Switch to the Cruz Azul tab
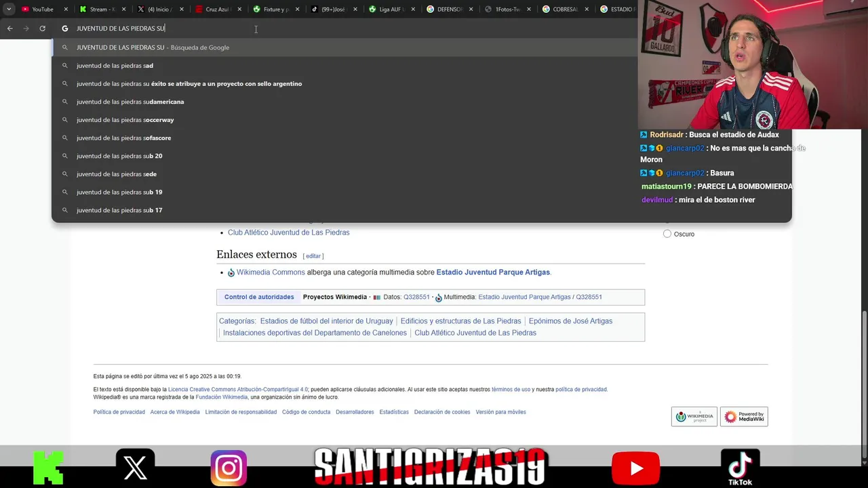This screenshot has width=868, height=488. coord(218,9)
